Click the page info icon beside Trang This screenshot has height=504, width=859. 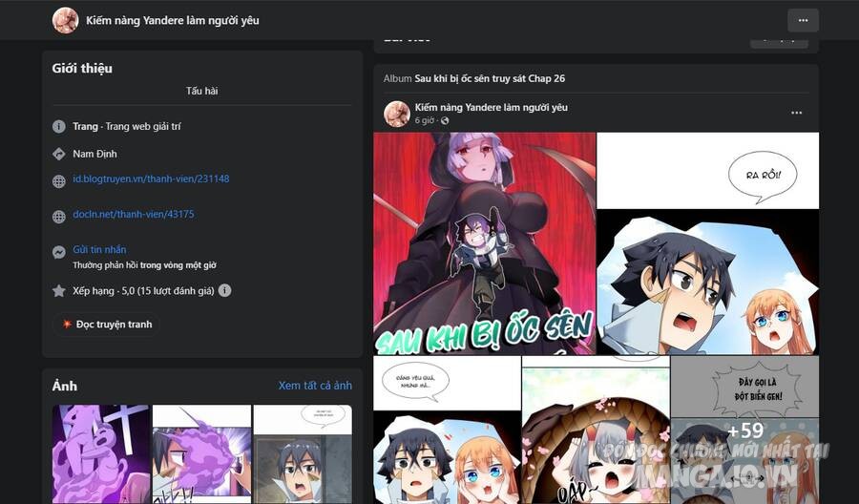click(58, 127)
